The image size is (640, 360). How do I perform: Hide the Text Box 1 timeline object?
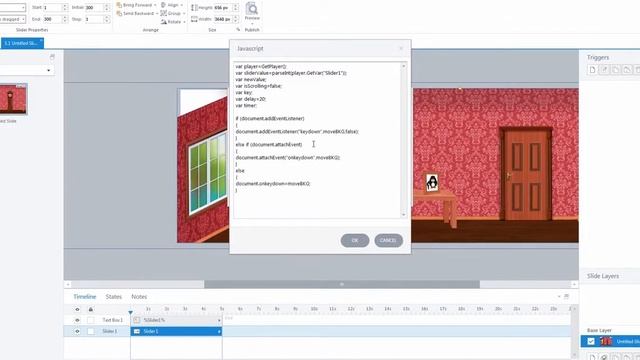[x=77, y=320]
